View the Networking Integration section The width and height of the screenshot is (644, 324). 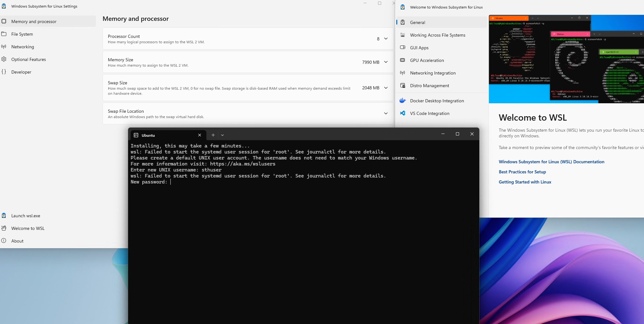pyautogui.click(x=441, y=73)
